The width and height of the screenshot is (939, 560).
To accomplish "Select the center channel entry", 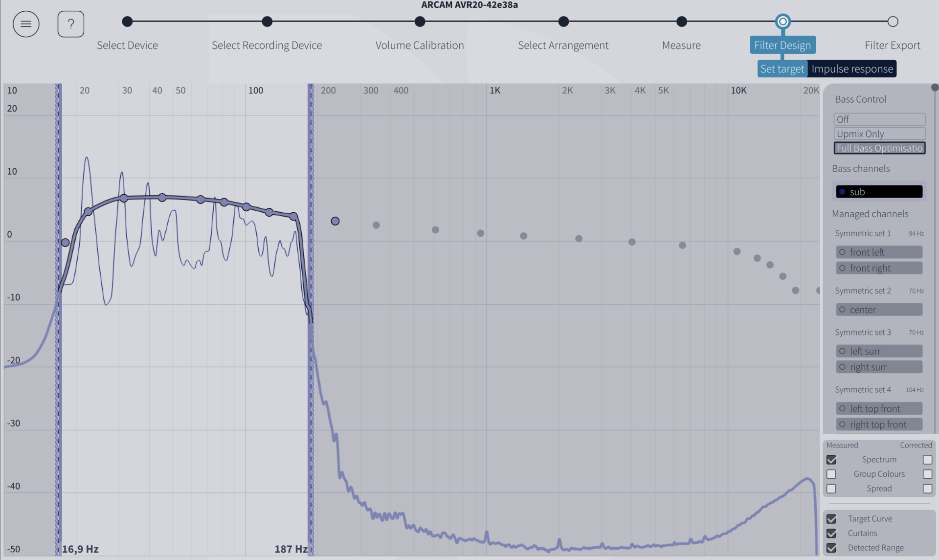I will [x=879, y=310].
